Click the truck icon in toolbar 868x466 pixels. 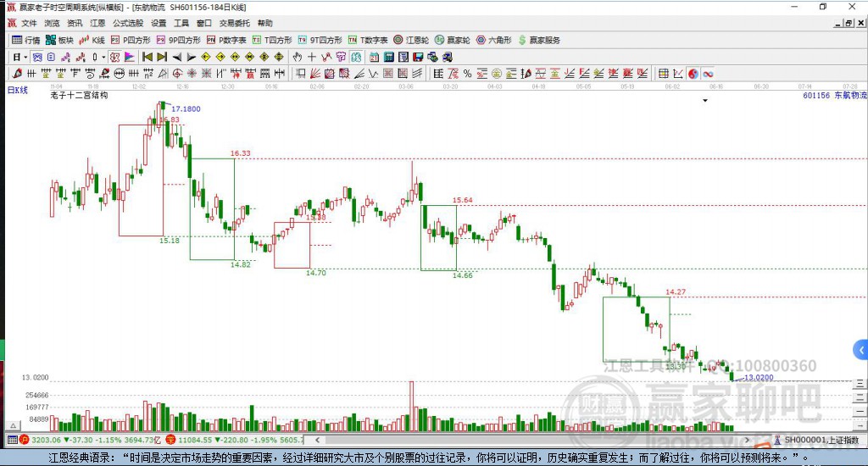coord(448,57)
